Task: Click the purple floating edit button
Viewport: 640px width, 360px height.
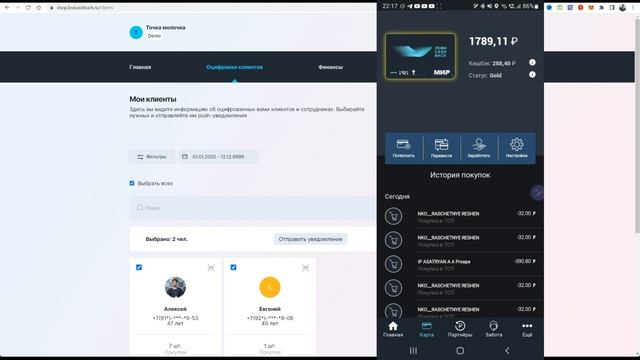Action: pyautogui.click(x=537, y=193)
